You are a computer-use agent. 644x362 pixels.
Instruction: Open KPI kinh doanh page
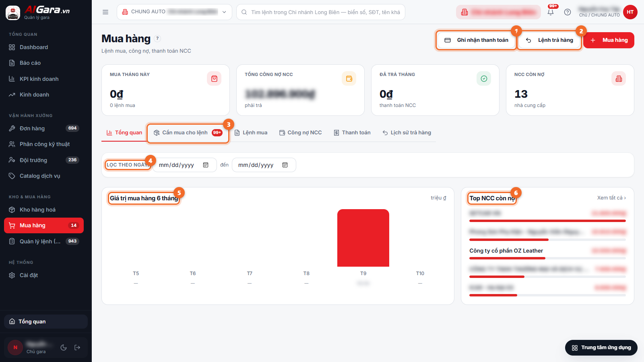(44, 79)
